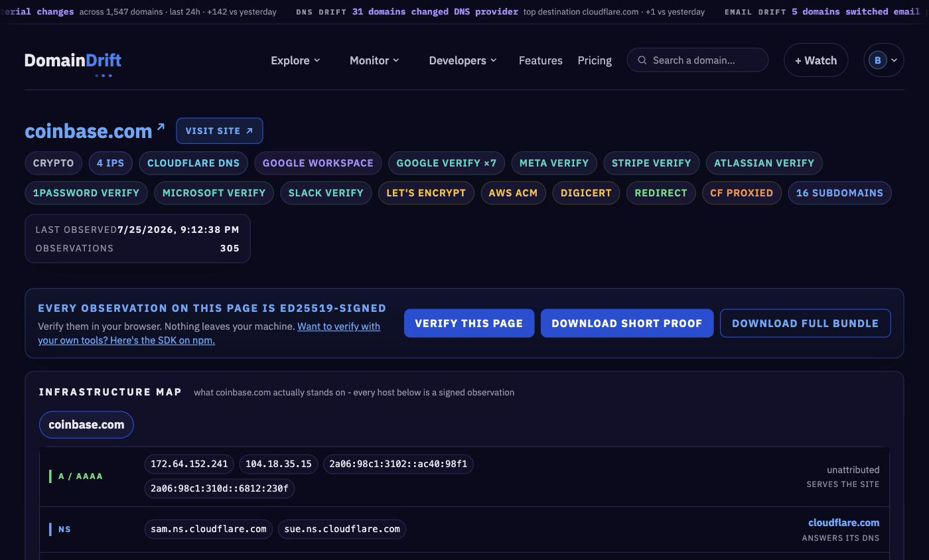Image resolution: width=929 pixels, height=560 pixels.
Task: Open account dropdown chevron
Action: [x=894, y=60]
